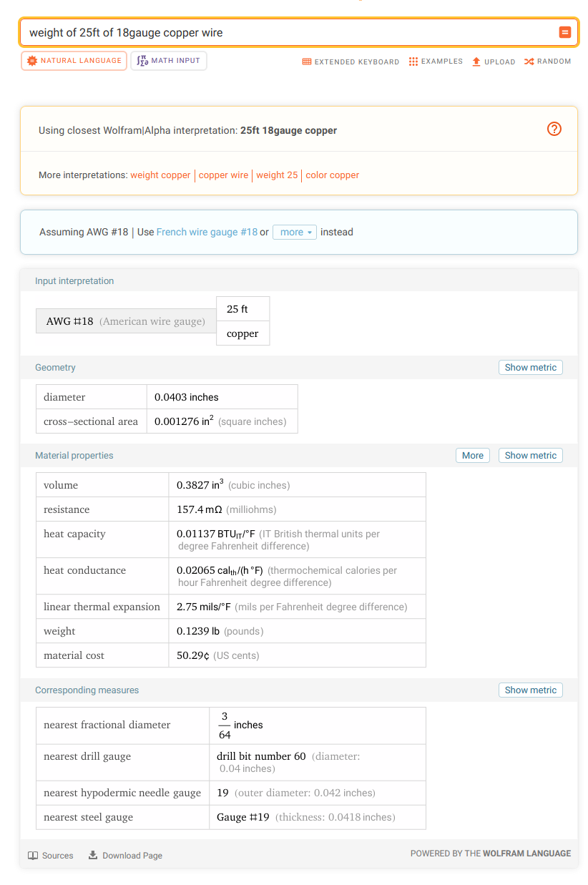Select the 'color copper' interpretation
588x885 pixels.
tap(332, 175)
